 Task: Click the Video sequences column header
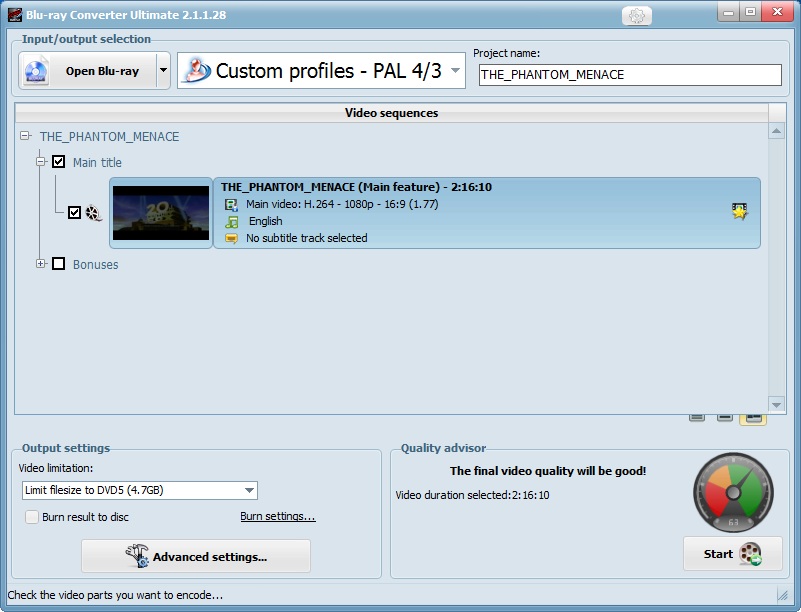[x=391, y=113]
